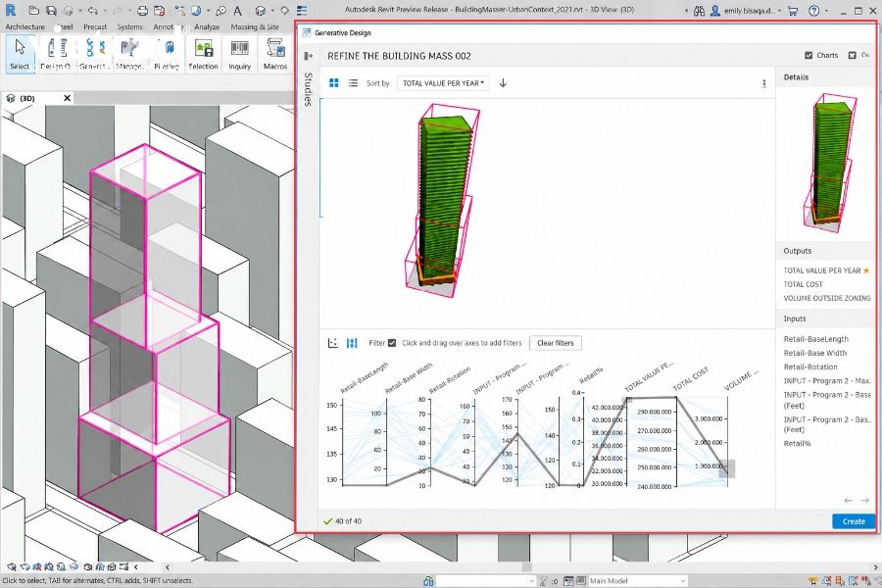
Task: Click VOLUME OUTSIDE ZONING output label
Action: coord(827,298)
